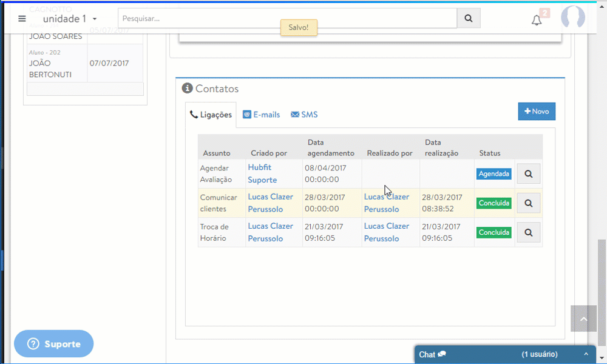Expand the Chat panel chevron
607x364 pixels.
coord(586,354)
